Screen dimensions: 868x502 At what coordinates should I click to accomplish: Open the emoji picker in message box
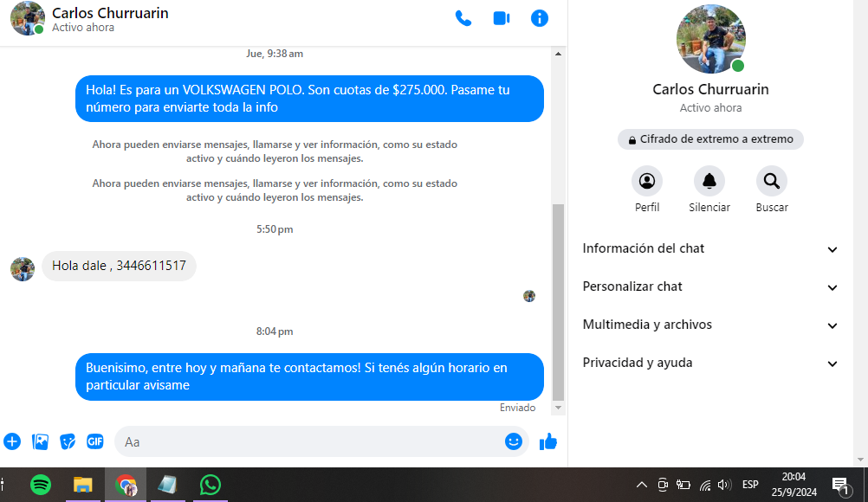(514, 441)
